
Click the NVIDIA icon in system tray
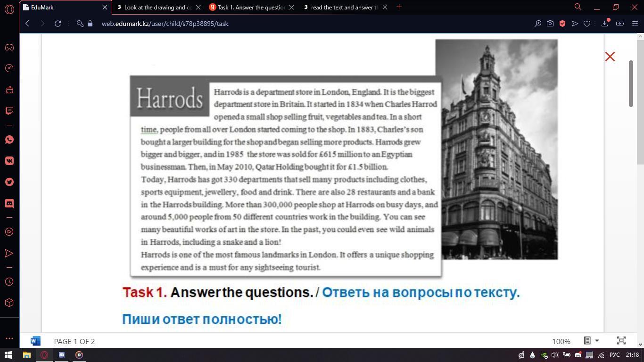pyautogui.click(x=544, y=355)
